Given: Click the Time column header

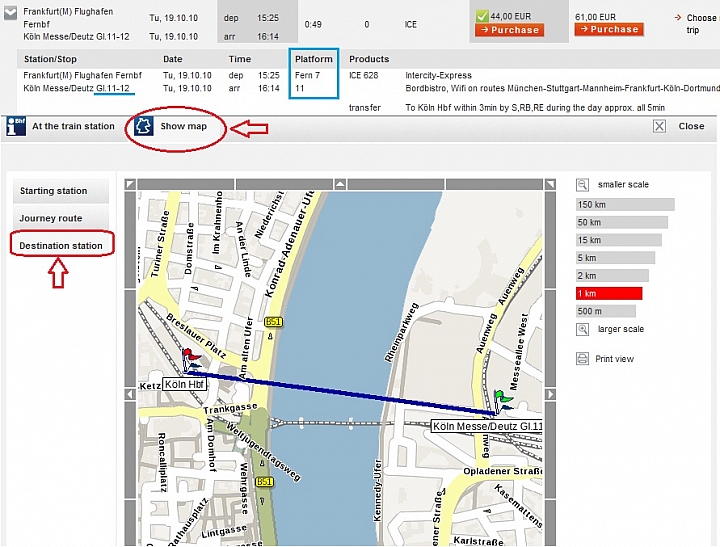Looking at the screenshot, I should [240, 59].
